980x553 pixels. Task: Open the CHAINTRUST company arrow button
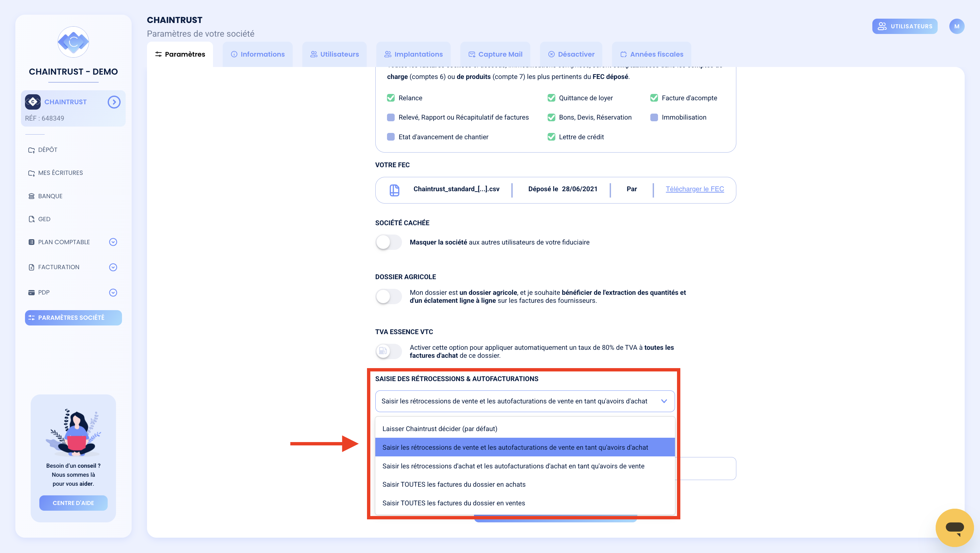pyautogui.click(x=114, y=102)
